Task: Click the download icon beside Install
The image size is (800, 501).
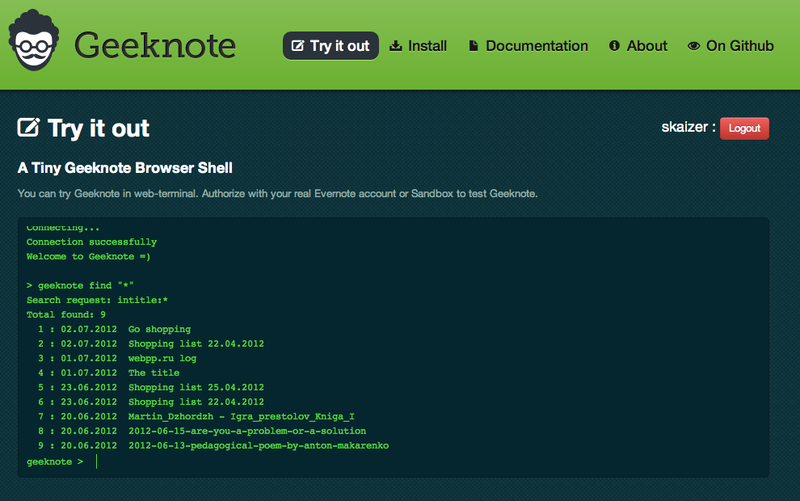Action: pos(395,46)
